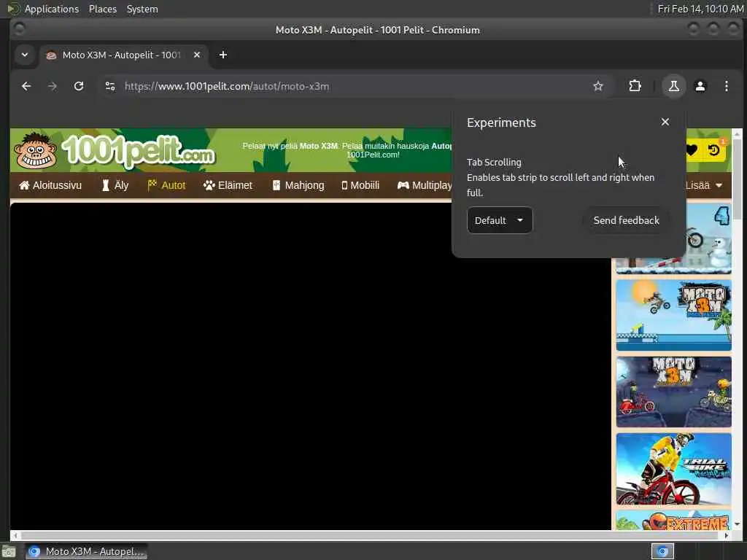
Task: Open the Mahjong category
Action: 298,185
